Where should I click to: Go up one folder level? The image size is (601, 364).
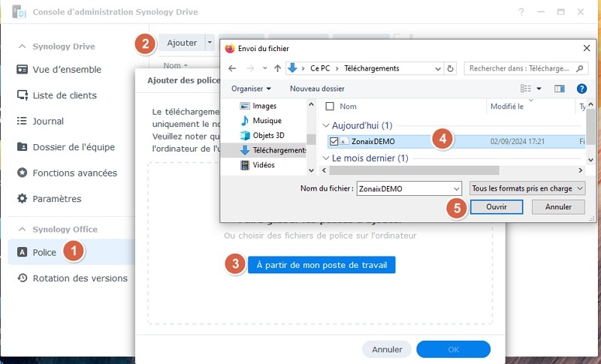point(278,68)
